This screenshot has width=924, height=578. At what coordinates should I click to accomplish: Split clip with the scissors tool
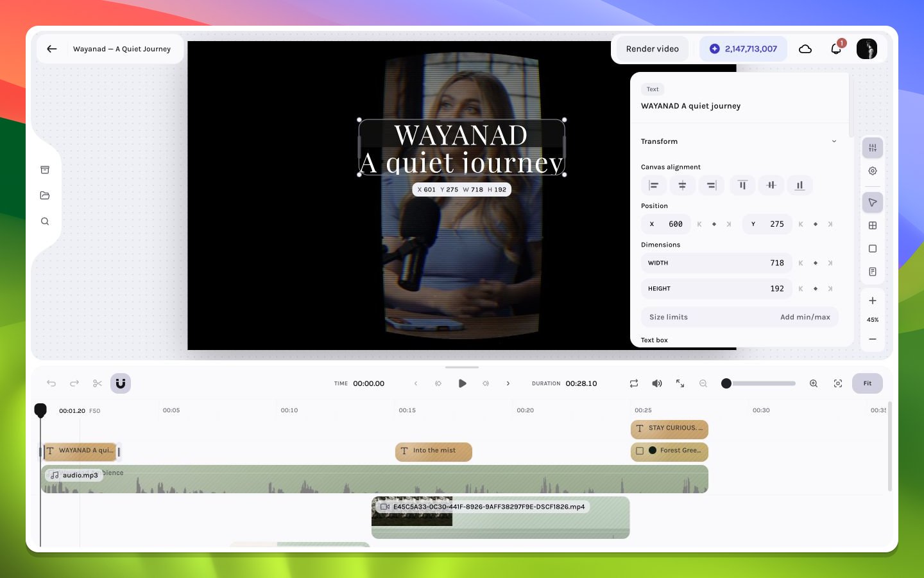[98, 383]
